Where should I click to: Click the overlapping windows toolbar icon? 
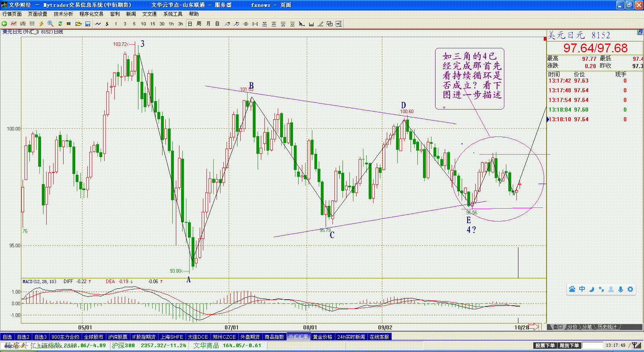coord(330,24)
